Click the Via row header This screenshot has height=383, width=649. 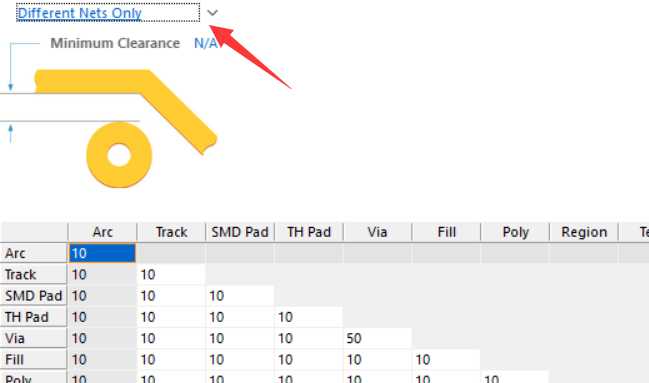click(x=34, y=338)
